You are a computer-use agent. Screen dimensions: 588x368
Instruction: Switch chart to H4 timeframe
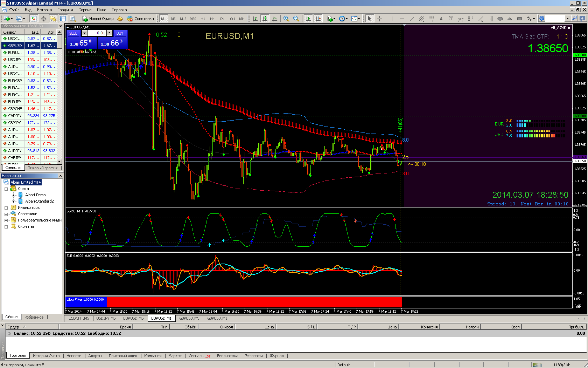[212, 19]
